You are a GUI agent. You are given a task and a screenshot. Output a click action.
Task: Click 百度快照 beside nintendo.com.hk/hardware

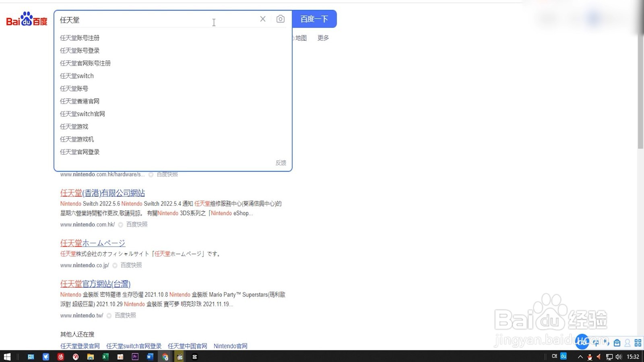167,175
